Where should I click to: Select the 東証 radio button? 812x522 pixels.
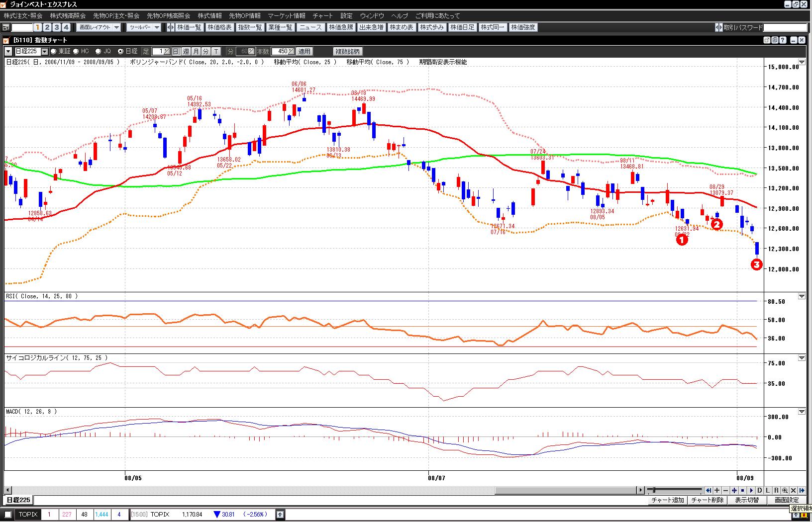pos(54,51)
